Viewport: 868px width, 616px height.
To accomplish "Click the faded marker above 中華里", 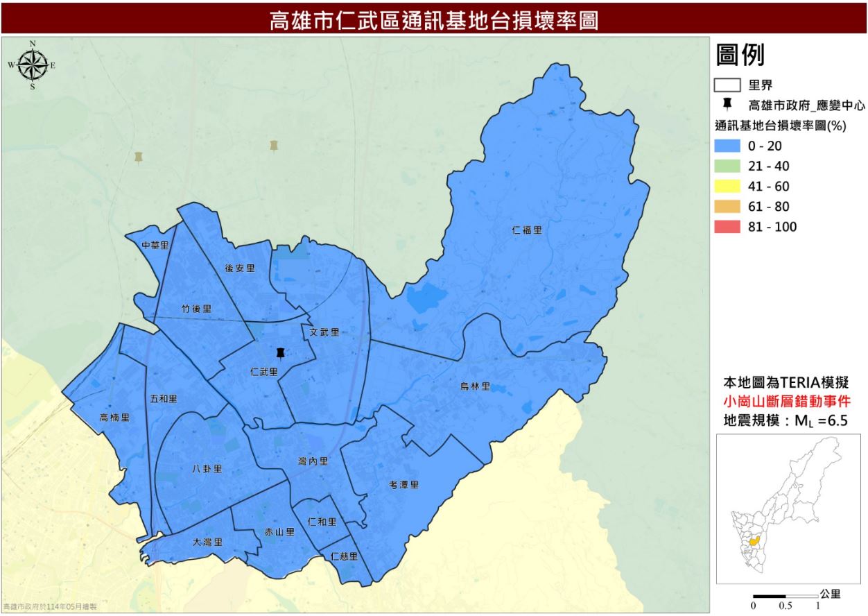I will pos(139,157).
